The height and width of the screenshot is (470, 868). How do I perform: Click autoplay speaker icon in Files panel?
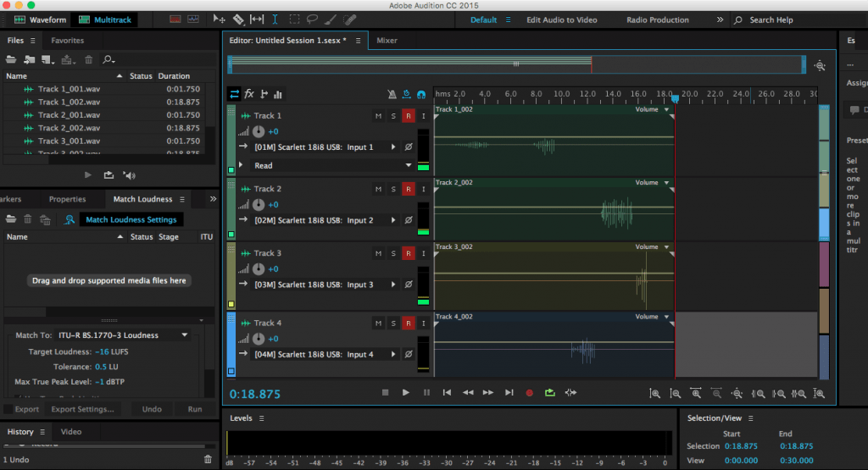click(130, 175)
